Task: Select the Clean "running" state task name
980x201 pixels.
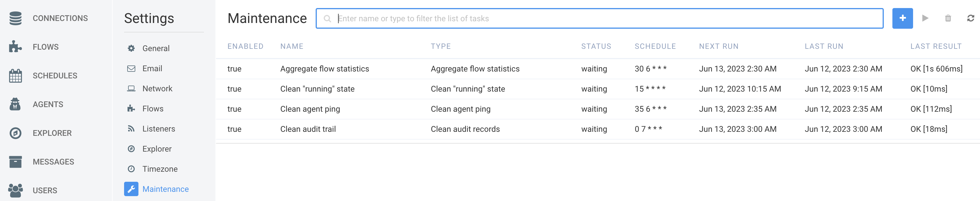Action: 317,89
